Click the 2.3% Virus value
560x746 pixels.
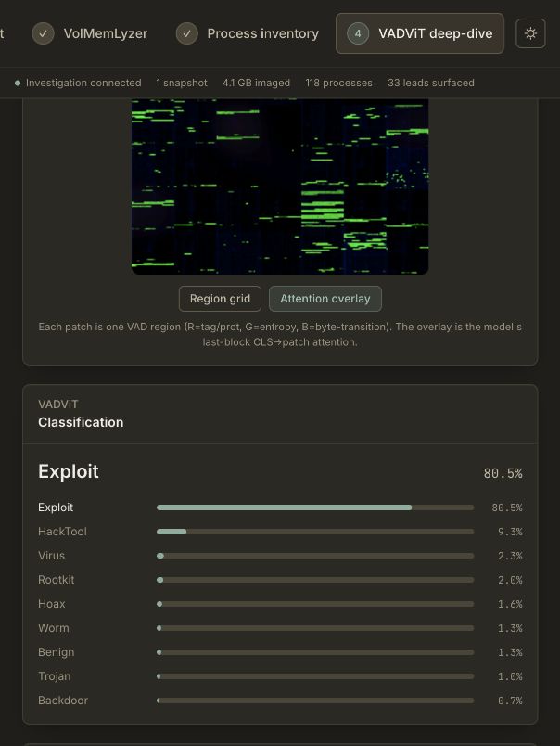point(510,556)
